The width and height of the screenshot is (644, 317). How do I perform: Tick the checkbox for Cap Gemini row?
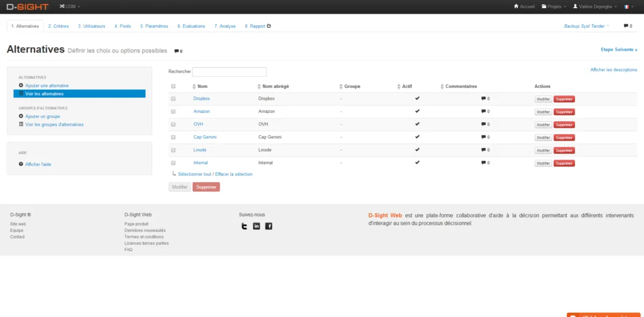tap(173, 137)
